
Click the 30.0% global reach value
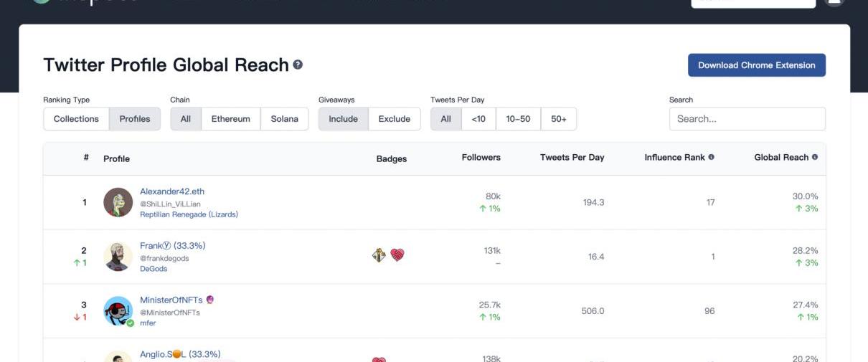click(805, 196)
